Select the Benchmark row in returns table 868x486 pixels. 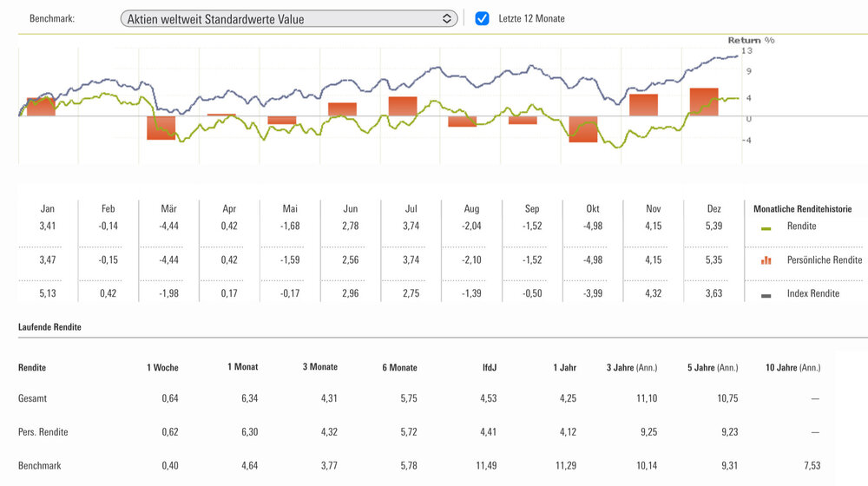click(x=40, y=466)
